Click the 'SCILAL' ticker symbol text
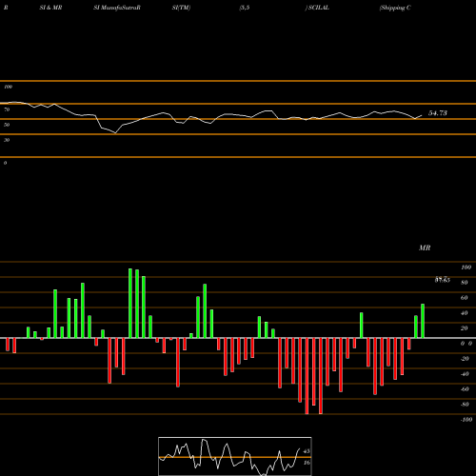Image resolution: width=476 pixels, height=476 pixels. [x=318, y=8]
